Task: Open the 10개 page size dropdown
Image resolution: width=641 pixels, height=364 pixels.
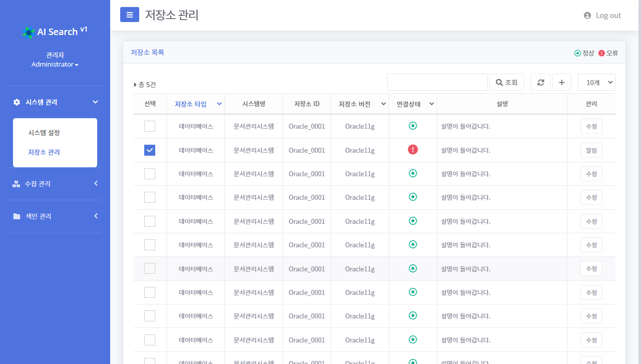Action: [x=596, y=83]
